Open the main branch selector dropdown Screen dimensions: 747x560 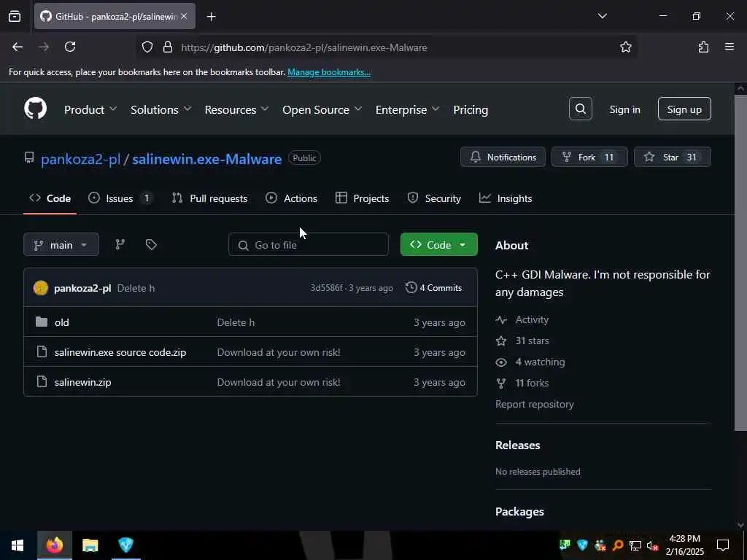(61, 244)
